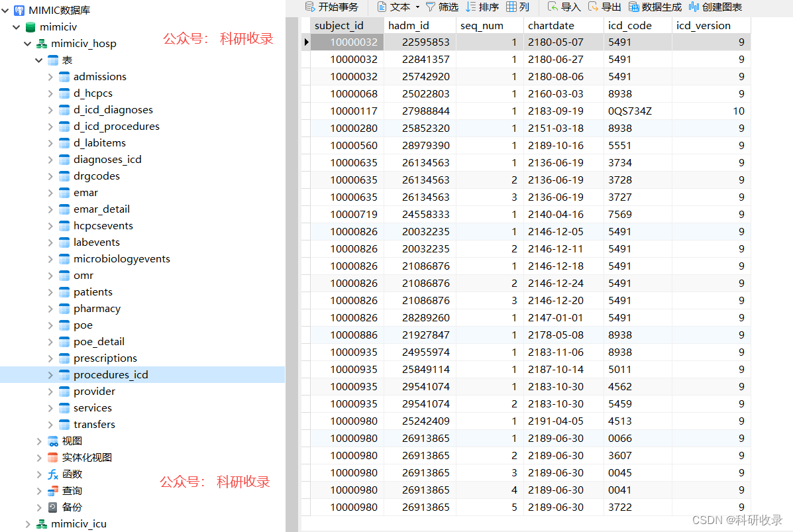Click the Create Chart (创建图表) icon
Viewport: 793px width, 532px height.
(x=694, y=7)
